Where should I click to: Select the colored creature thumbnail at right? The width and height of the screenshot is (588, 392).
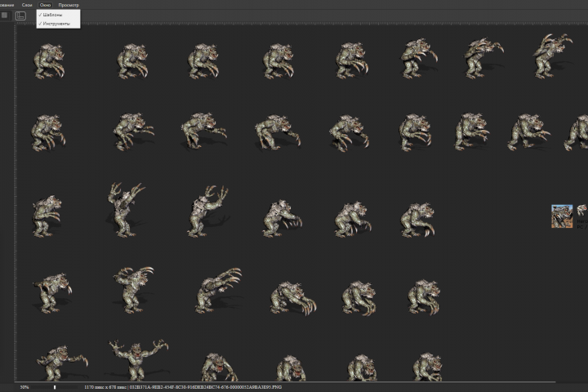[562, 216]
